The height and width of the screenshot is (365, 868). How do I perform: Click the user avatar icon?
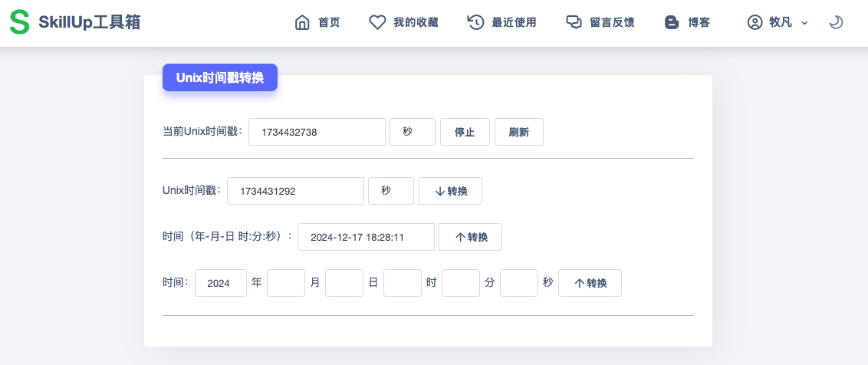tap(755, 22)
